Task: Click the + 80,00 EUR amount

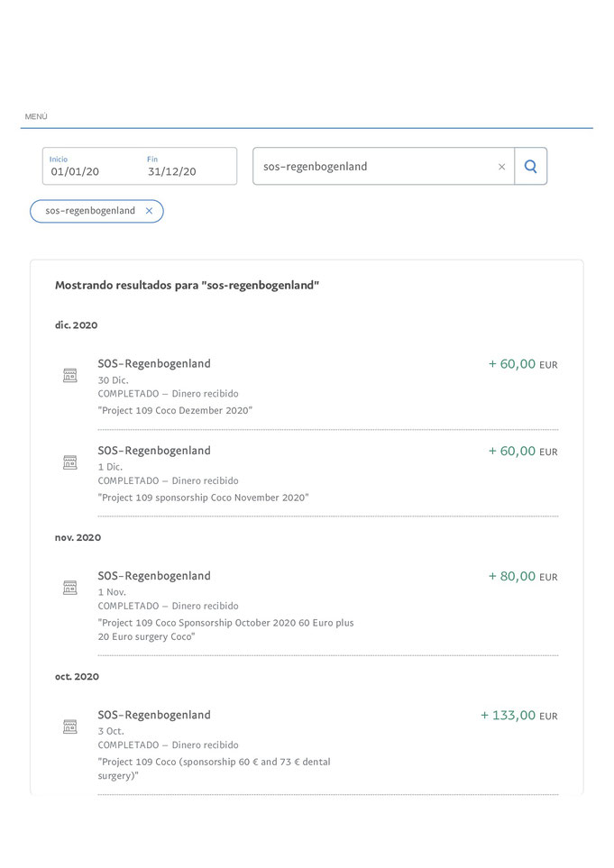Action: pos(523,576)
